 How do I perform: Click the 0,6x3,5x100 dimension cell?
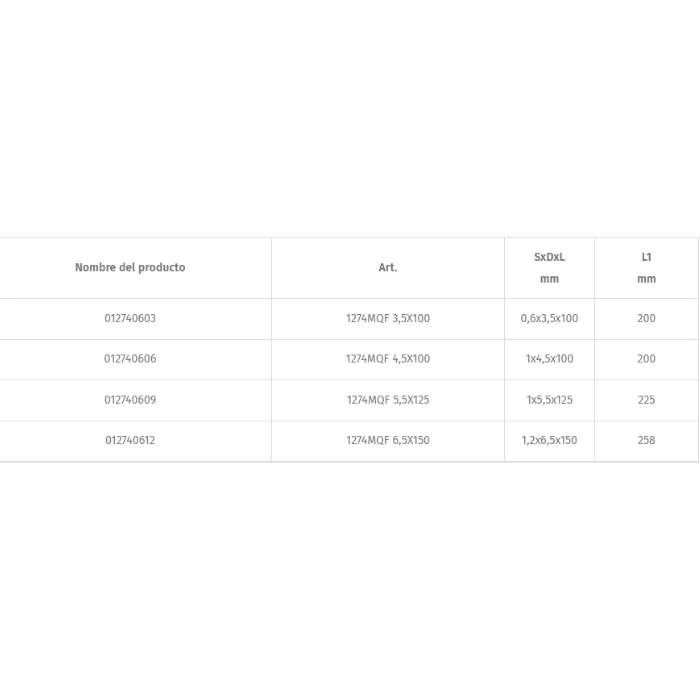point(549,318)
